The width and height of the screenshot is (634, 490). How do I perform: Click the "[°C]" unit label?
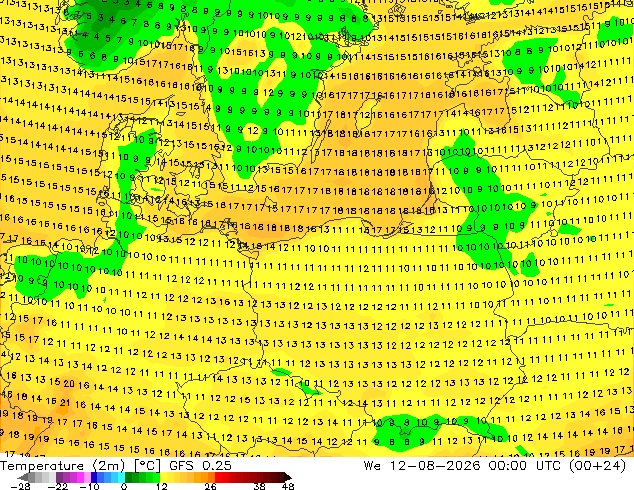click(147, 466)
